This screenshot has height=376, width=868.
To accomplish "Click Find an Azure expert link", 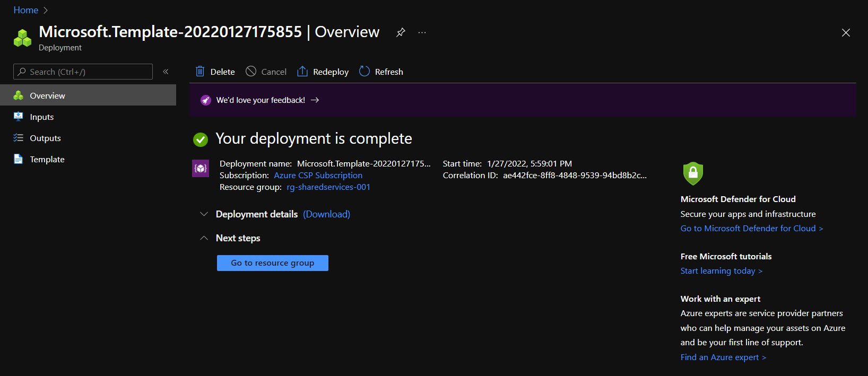I will 723,357.
